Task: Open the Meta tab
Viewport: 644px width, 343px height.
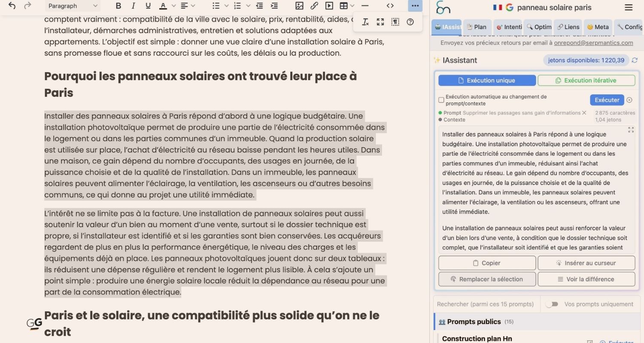Action: [x=598, y=27]
